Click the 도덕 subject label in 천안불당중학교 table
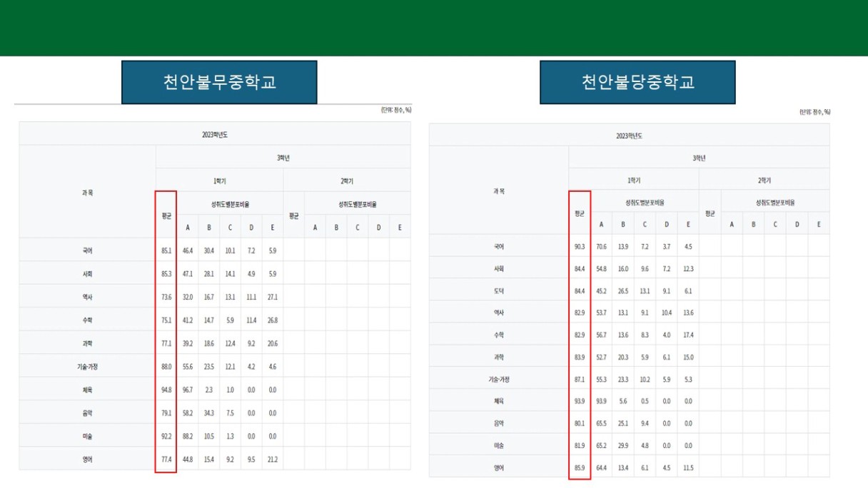 click(x=499, y=291)
